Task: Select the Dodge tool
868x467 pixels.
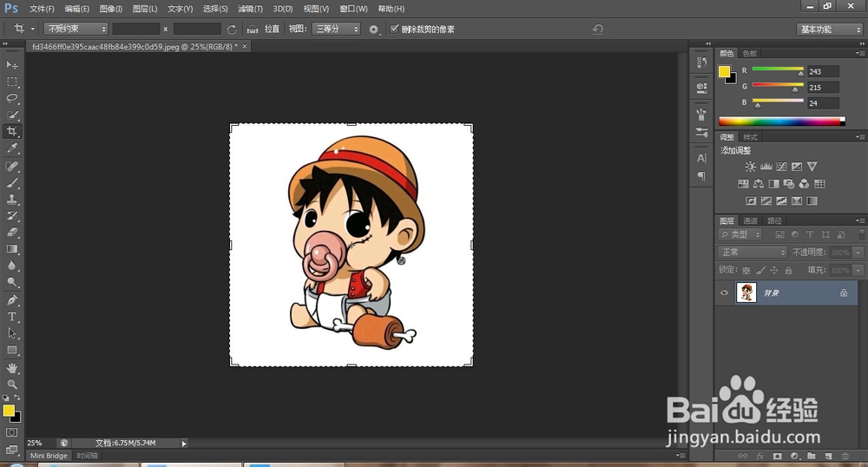Action: point(11,282)
